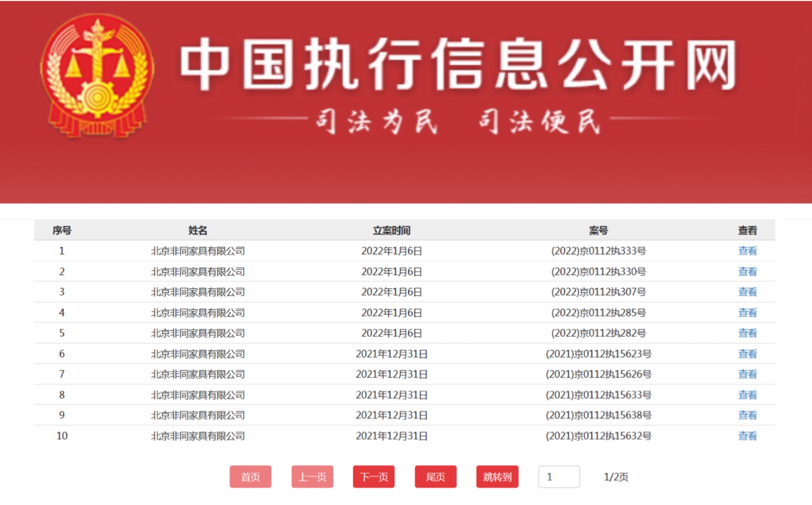
Task: View details of case 京0112执15626号
Action: [x=748, y=374]
